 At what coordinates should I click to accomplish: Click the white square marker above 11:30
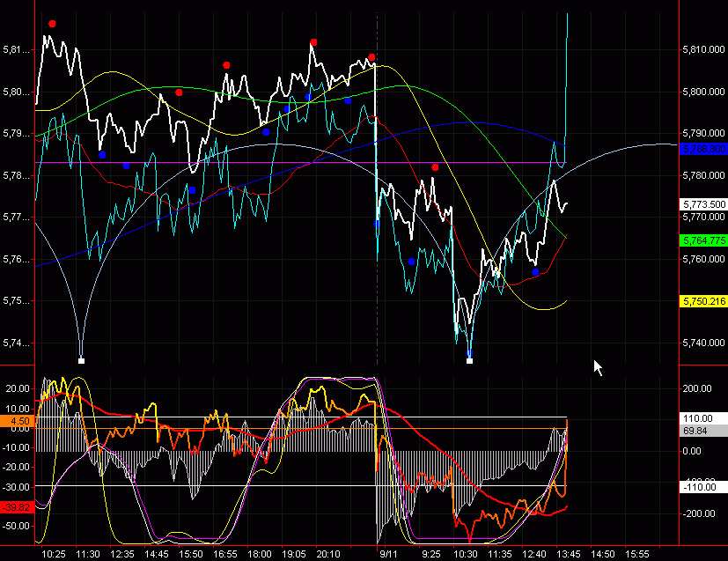point(81,360)
